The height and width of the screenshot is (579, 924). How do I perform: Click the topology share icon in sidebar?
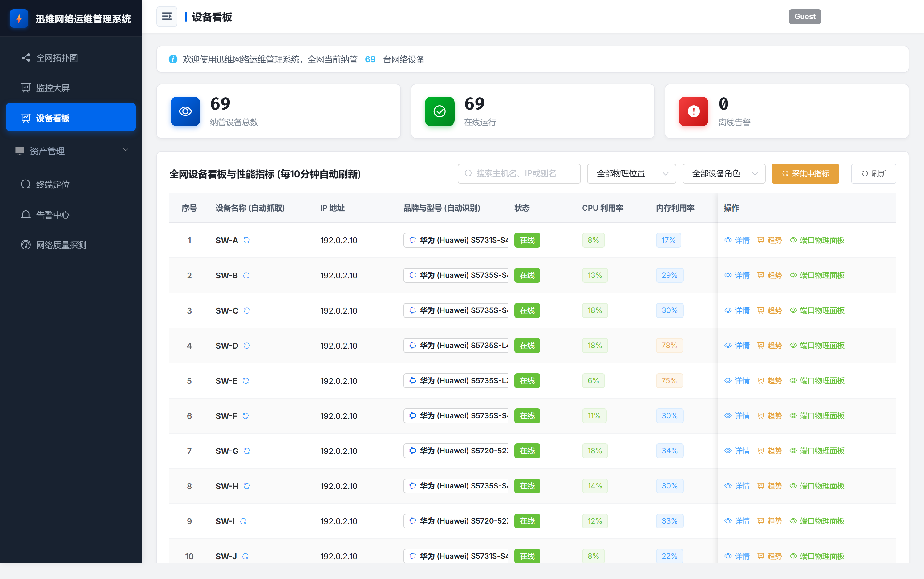click(26, 58)
